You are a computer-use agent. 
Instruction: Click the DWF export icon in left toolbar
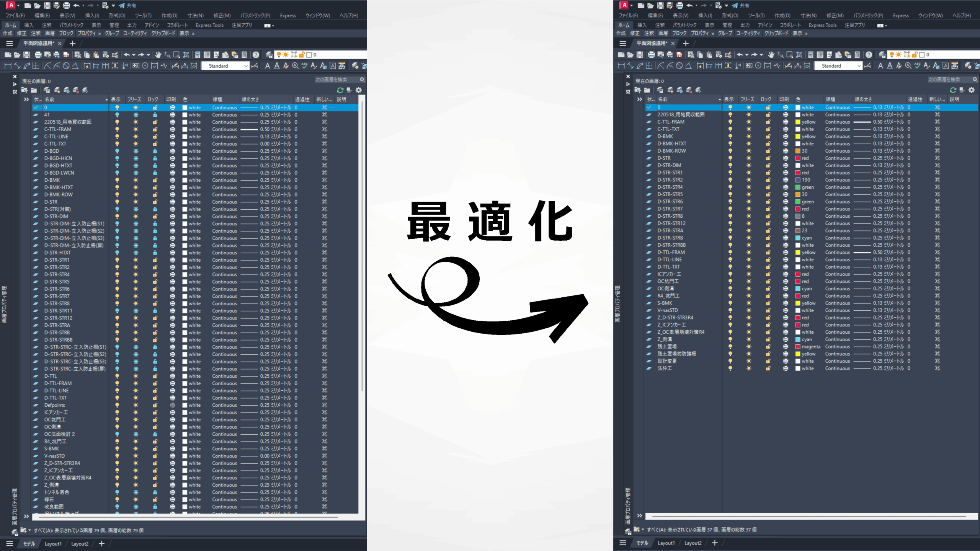[66, 55]
